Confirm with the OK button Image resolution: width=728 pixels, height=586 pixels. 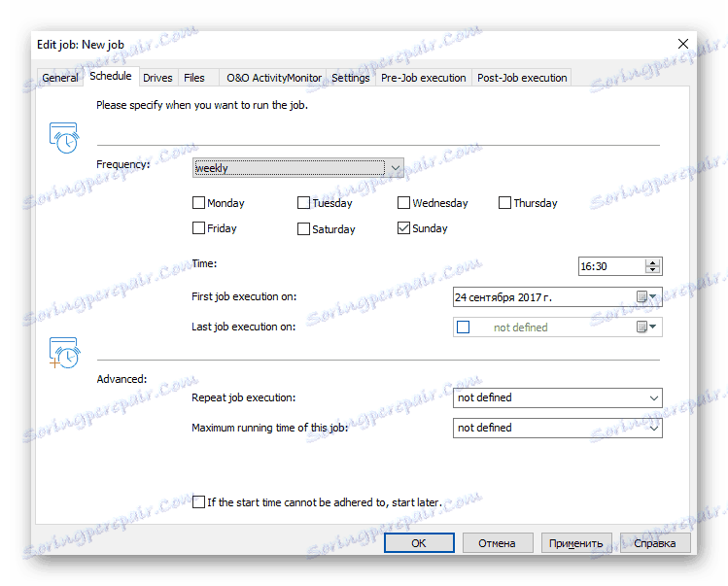coord(419,543)
